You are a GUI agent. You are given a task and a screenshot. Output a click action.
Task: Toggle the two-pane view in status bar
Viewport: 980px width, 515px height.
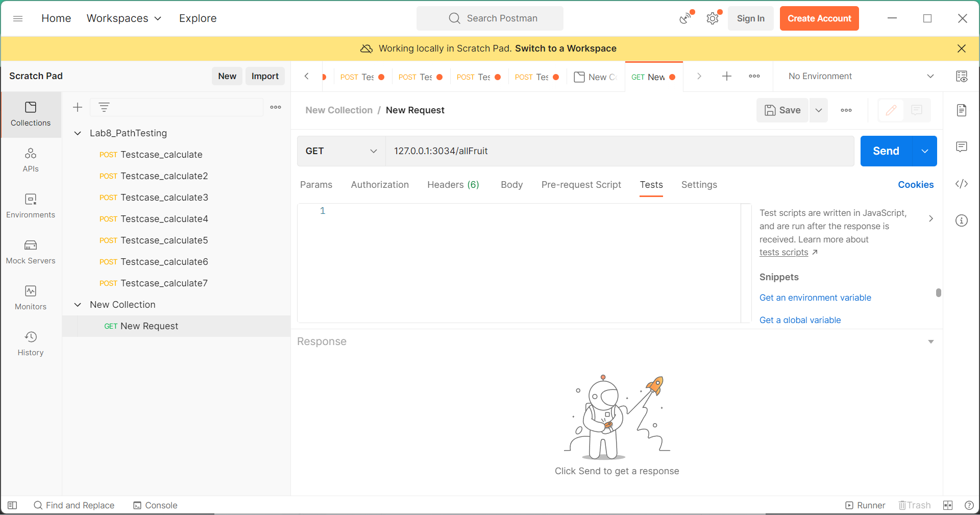click(948, 505)
